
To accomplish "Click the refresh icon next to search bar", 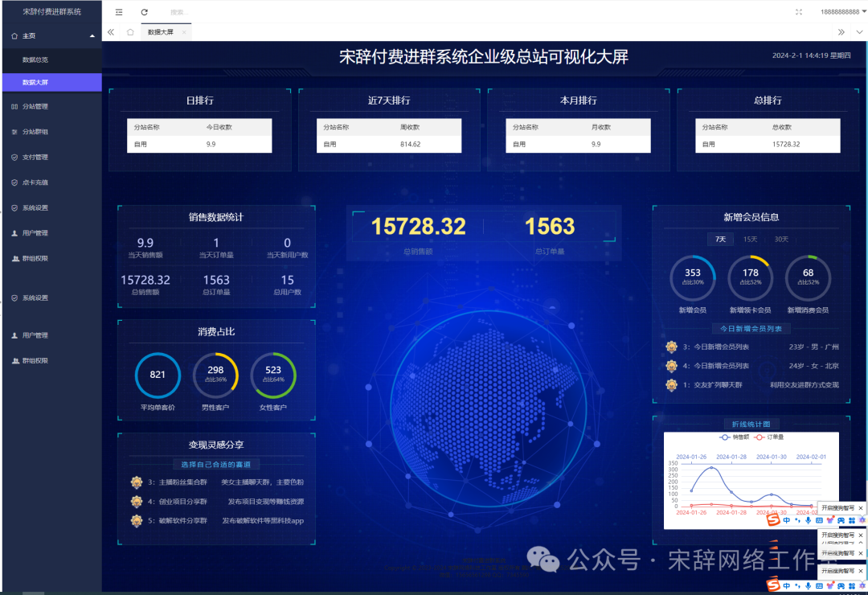I will (x=142, y=11).
